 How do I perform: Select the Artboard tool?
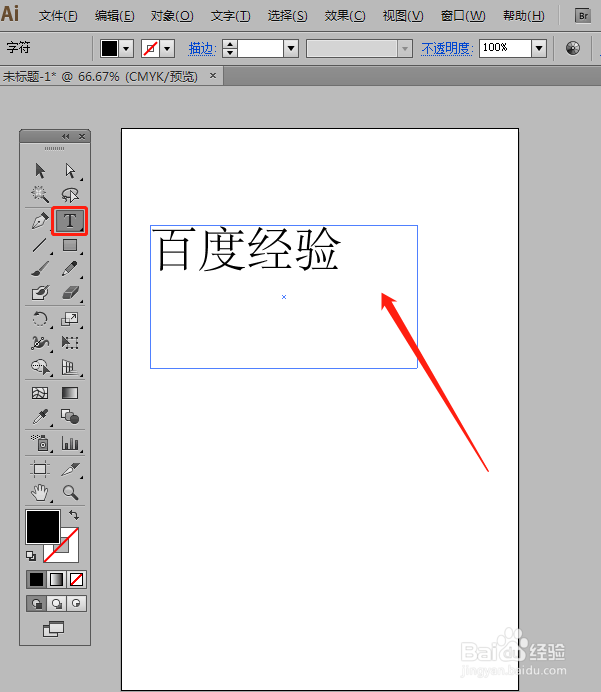point(40,469)
